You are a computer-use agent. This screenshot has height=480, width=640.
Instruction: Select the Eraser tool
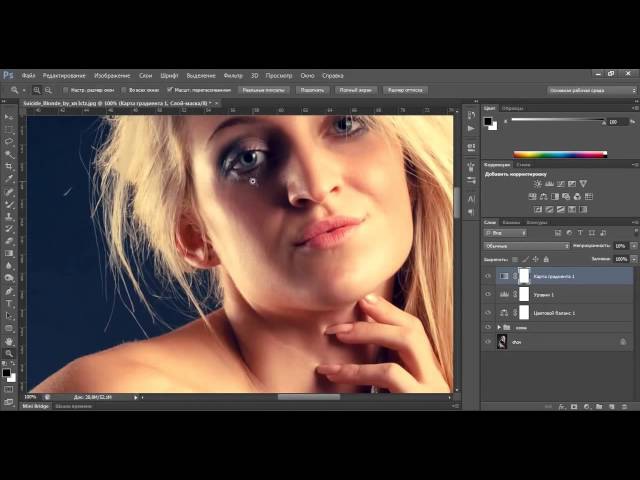[8, 241]
